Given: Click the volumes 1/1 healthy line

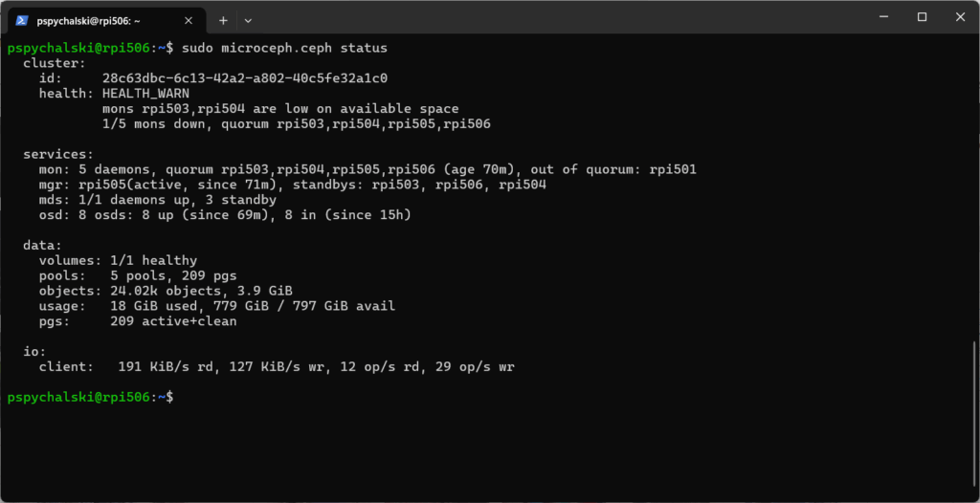Looking at the screenshot, I should pyautogui.click(x=118, y=260).
